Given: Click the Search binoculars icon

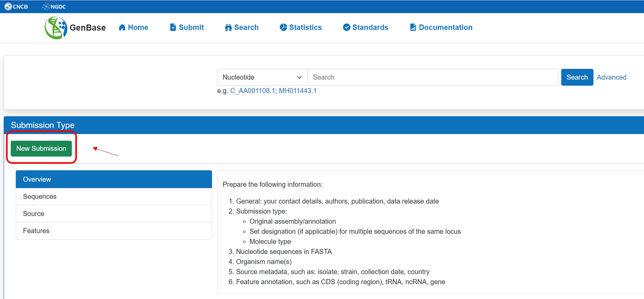Looking at the screenshot, I should 228,27.
